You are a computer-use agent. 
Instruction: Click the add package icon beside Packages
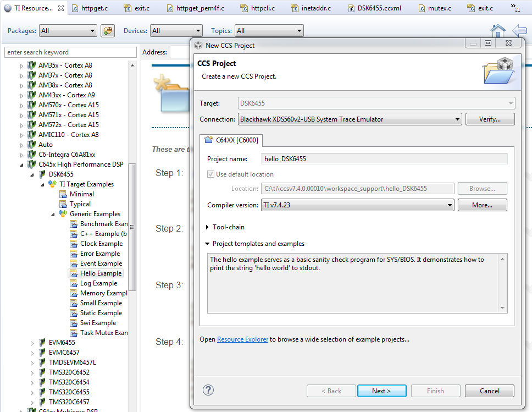click(108, 31)
